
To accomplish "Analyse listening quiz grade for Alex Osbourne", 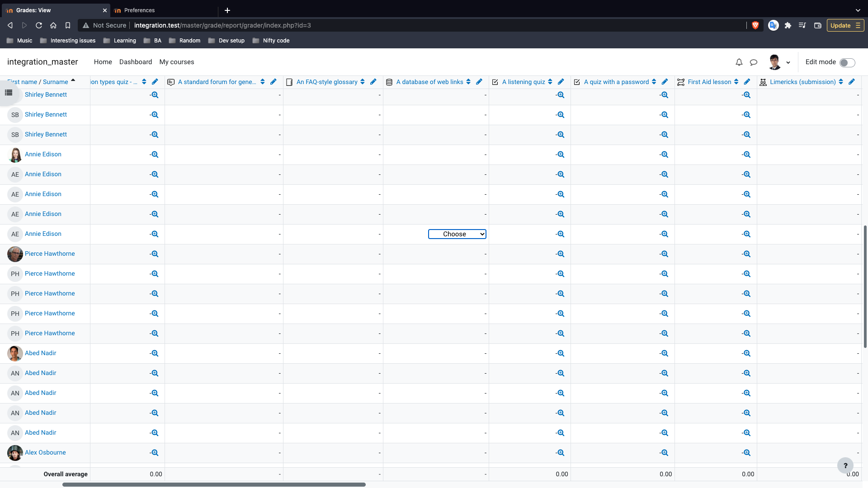I will [x=561, y=453].
